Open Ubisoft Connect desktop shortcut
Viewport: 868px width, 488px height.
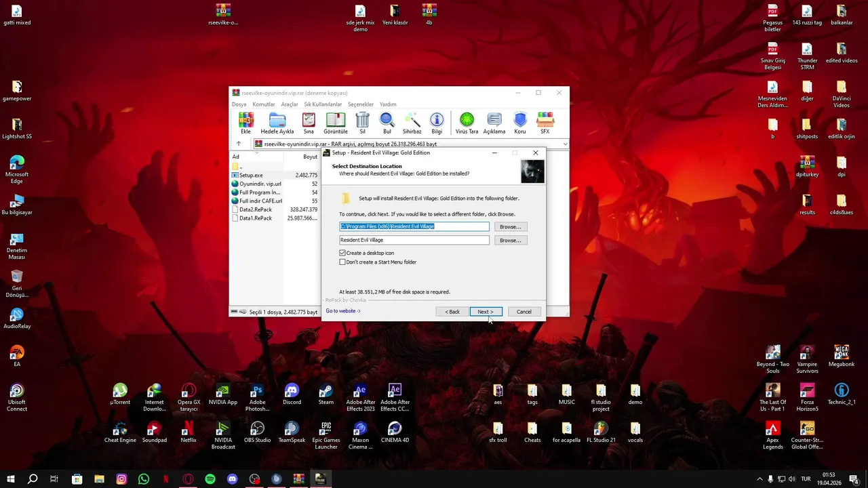[x=17, y=398]
